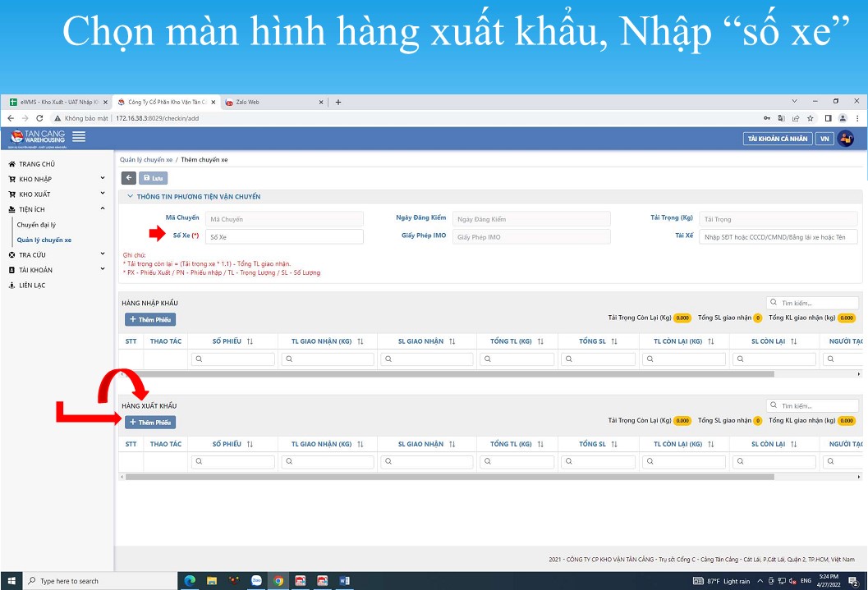Click the back arrow button
Viewport: 868px width, 590px height.
pyautogui.click(x=129, y=177)
